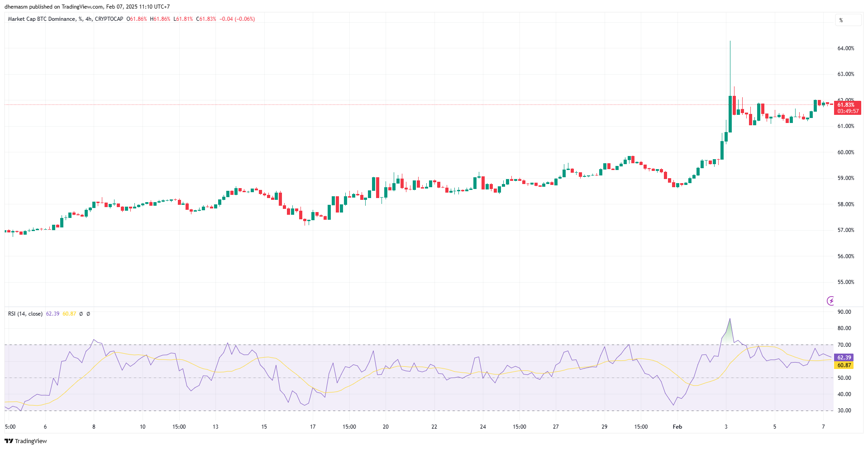
Task: Click the 63.00% price axis label
Action: coord(846,74)
